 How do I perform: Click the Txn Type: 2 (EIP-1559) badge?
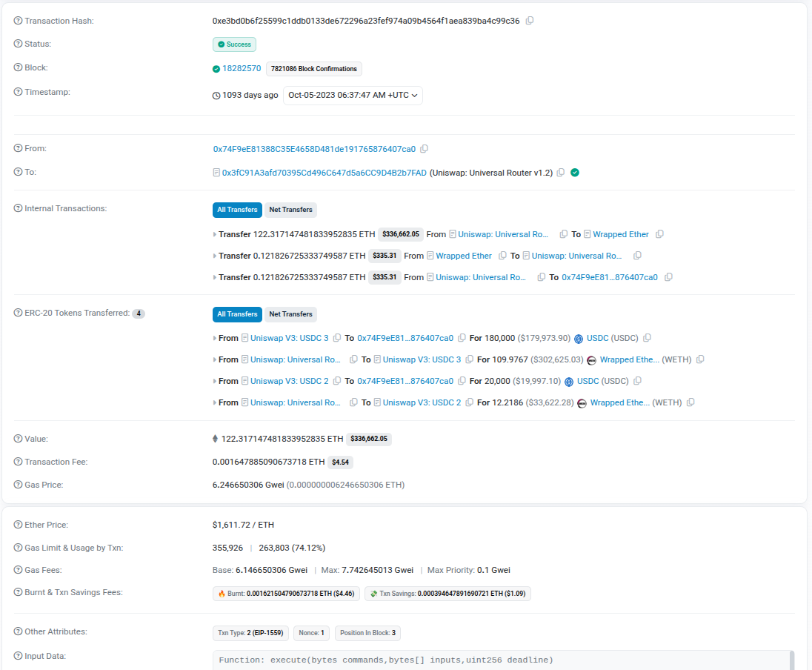point(250,633)
